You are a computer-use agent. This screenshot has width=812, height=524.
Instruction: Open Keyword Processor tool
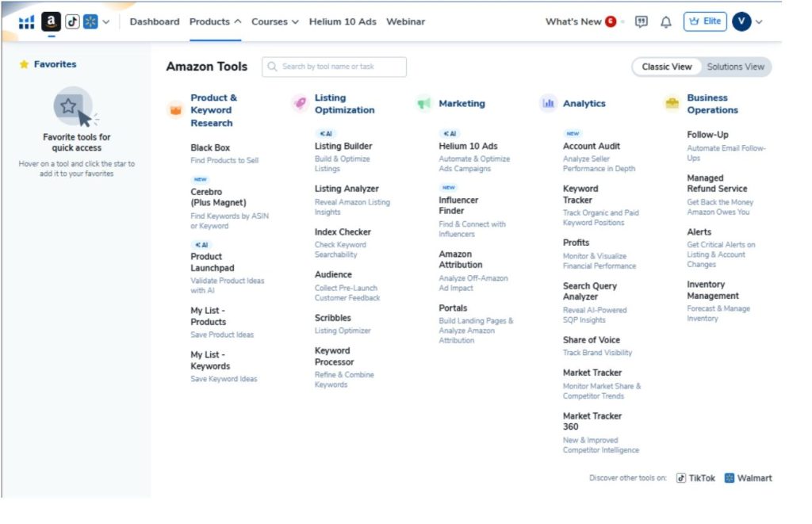[x=334, y=356]
